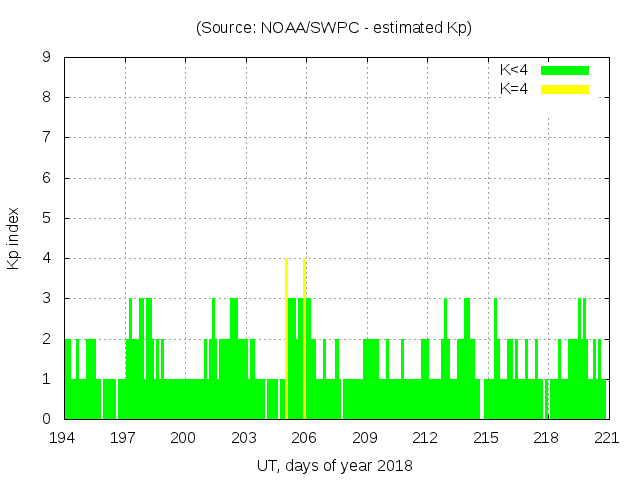Click the NOAA/SWPC source chart title

(334, 28)
